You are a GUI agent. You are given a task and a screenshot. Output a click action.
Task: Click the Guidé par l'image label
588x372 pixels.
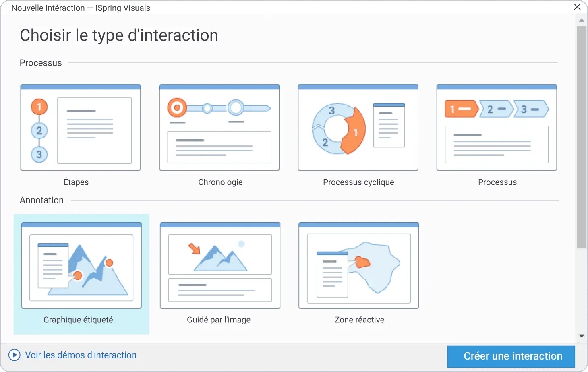(219, 320)
